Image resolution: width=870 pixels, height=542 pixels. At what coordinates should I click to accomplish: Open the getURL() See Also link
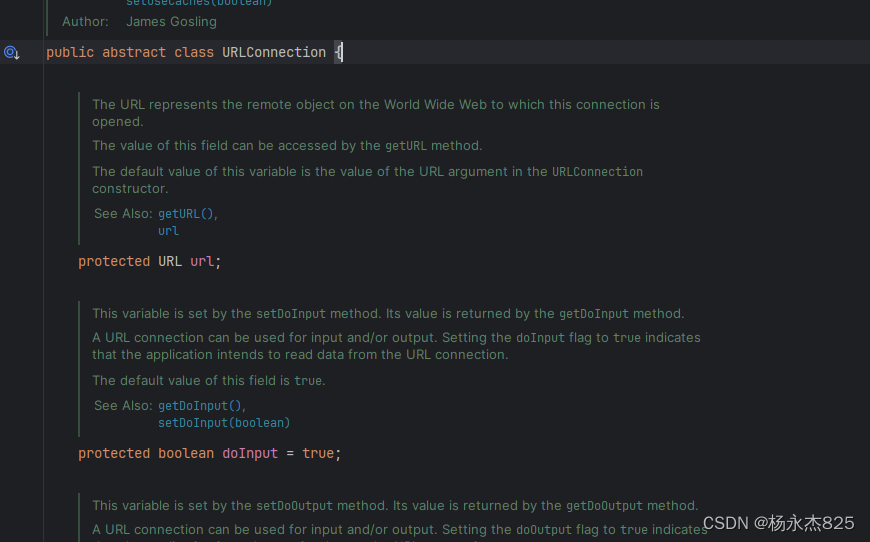click(186, 214)
